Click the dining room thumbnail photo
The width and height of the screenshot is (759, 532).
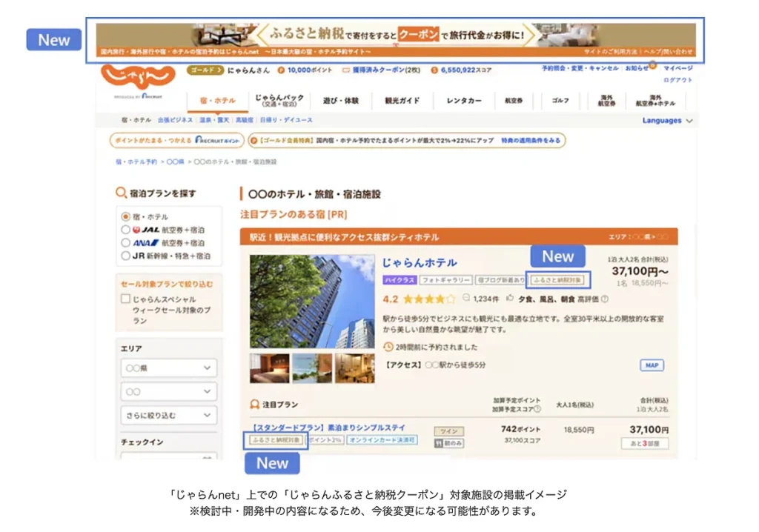(354, 368)
